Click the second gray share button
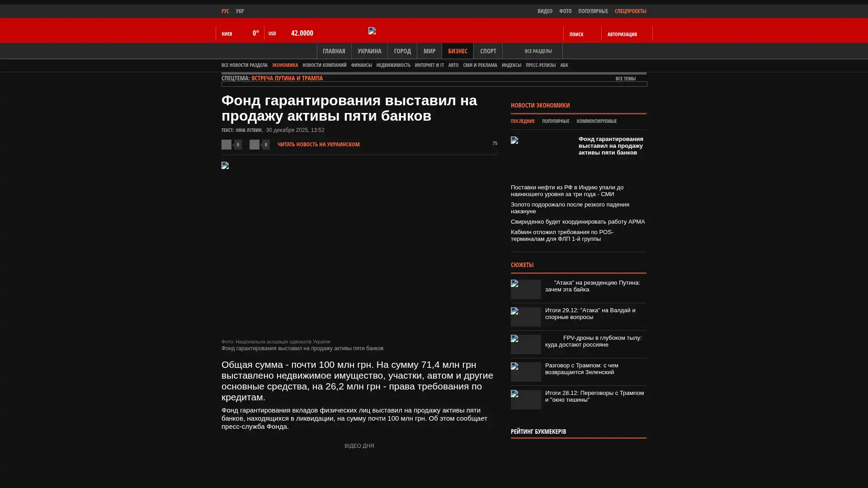 (255, 145)
